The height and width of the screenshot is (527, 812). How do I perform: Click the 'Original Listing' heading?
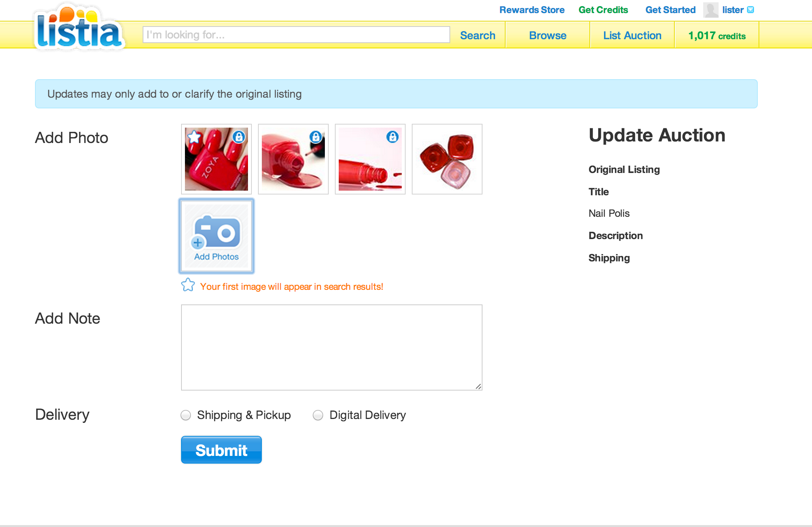click(x=624, y=170)
